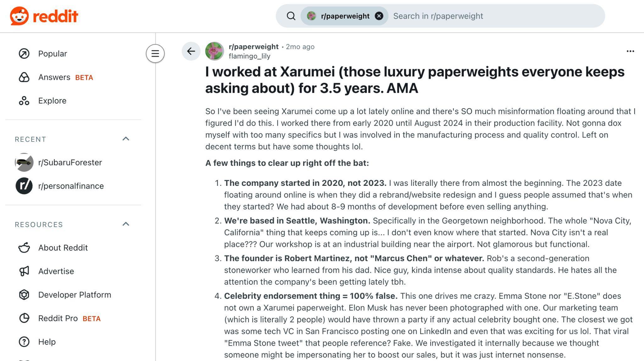Collapse the RESOURCES section chevron

point(126,224)
